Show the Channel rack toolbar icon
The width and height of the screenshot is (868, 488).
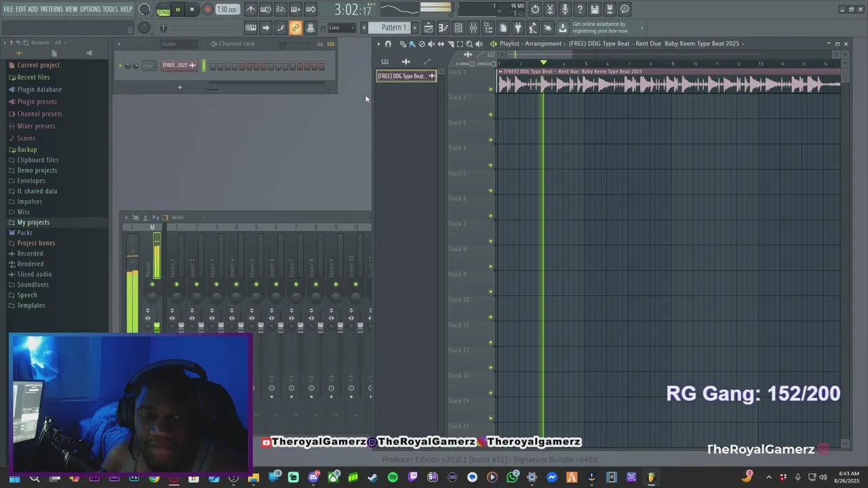tap(458, 28)
